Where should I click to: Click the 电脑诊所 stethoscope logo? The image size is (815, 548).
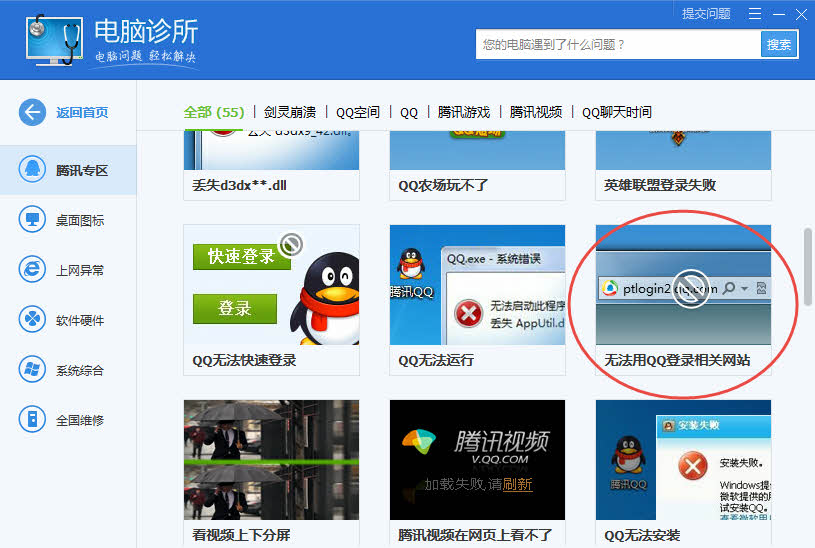point(54,40)
